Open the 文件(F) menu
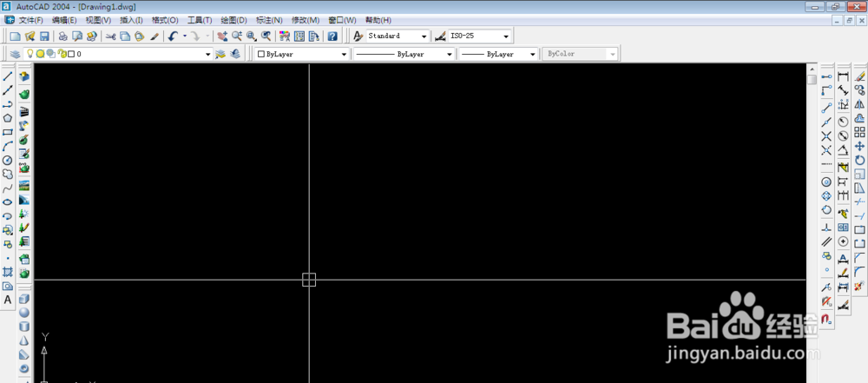Screen dimensions: 868x383 [x=31, y=20]
